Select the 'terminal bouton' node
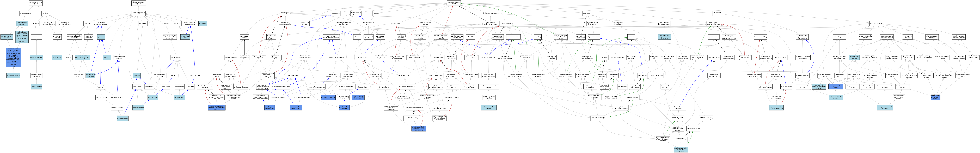This screenshot has width=980, height=153. [138, 108]
